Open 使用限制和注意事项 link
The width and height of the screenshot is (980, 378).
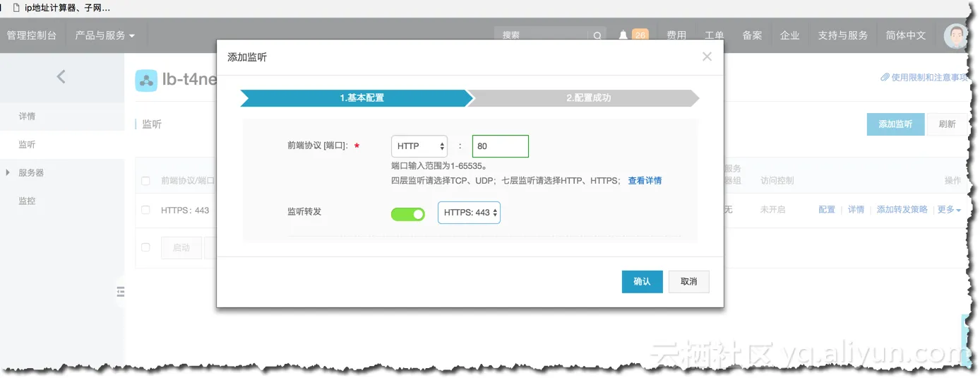point(924,78)
